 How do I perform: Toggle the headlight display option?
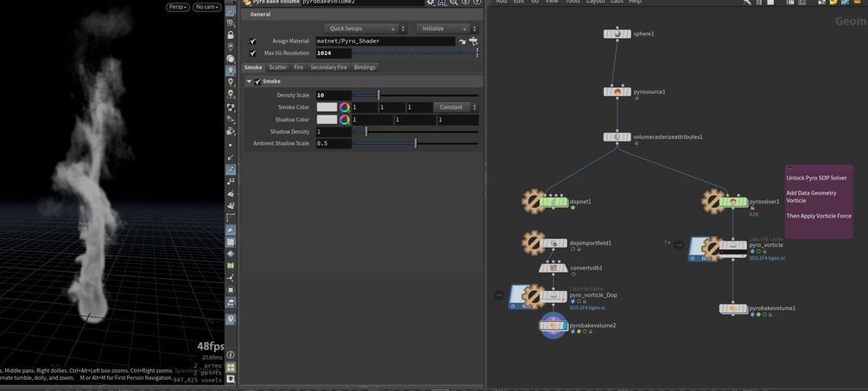coord(231,71)
